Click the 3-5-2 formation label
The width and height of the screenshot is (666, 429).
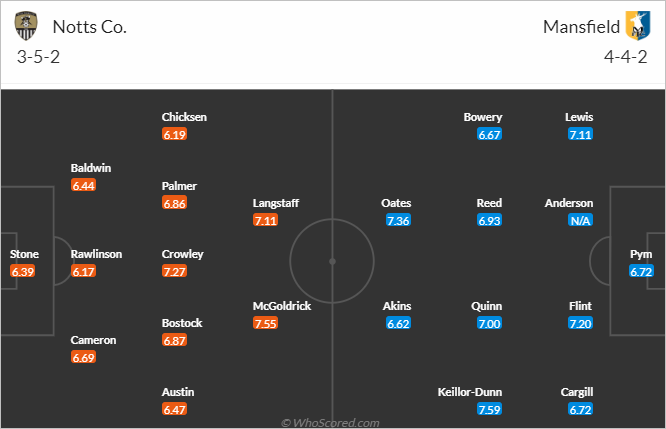38,57
